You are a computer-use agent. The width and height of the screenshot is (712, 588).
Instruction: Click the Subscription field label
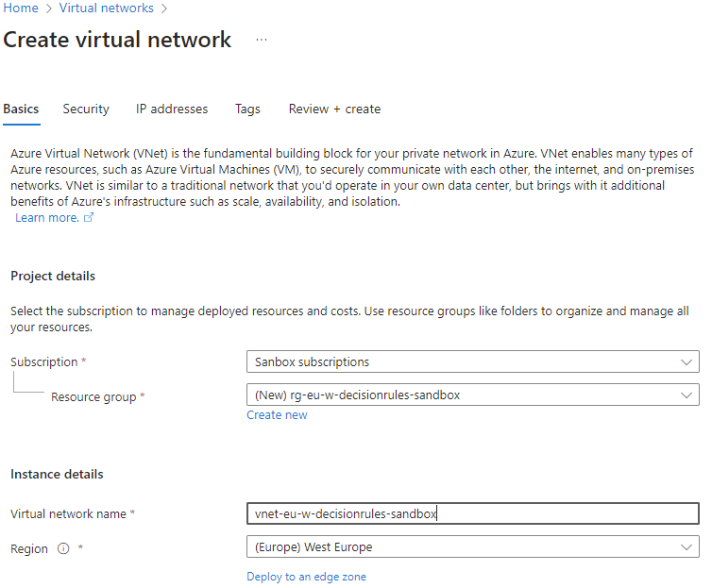(x=43, y=362)
